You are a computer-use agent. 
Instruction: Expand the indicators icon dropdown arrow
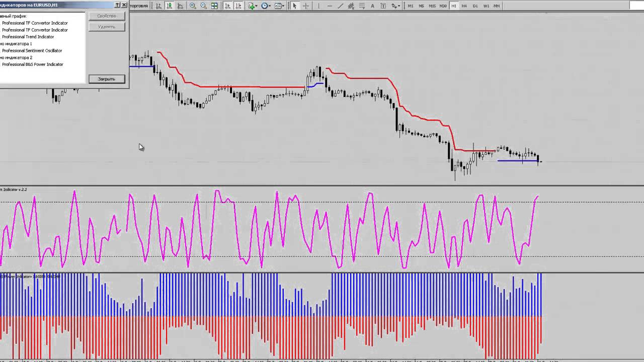pos(256,7)
